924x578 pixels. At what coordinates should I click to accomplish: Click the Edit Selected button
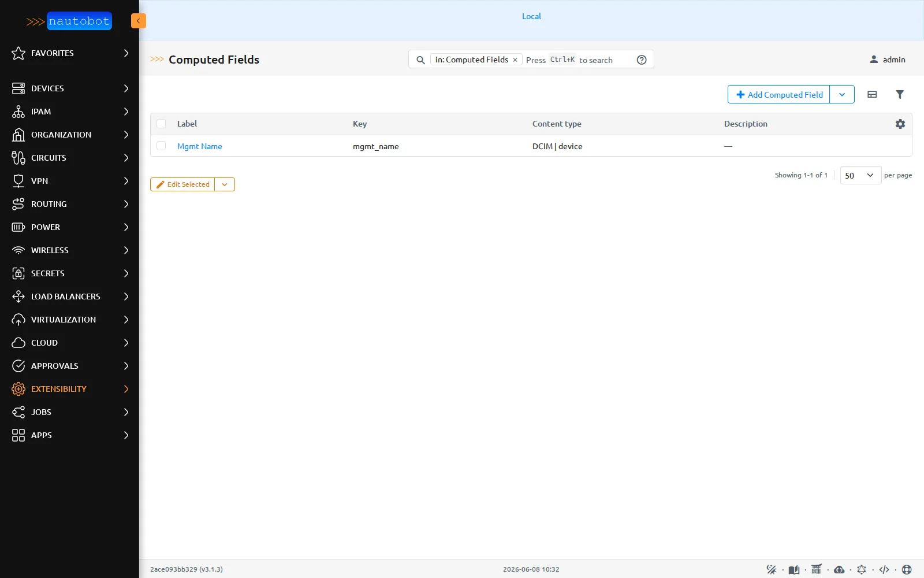coord(182,184)
